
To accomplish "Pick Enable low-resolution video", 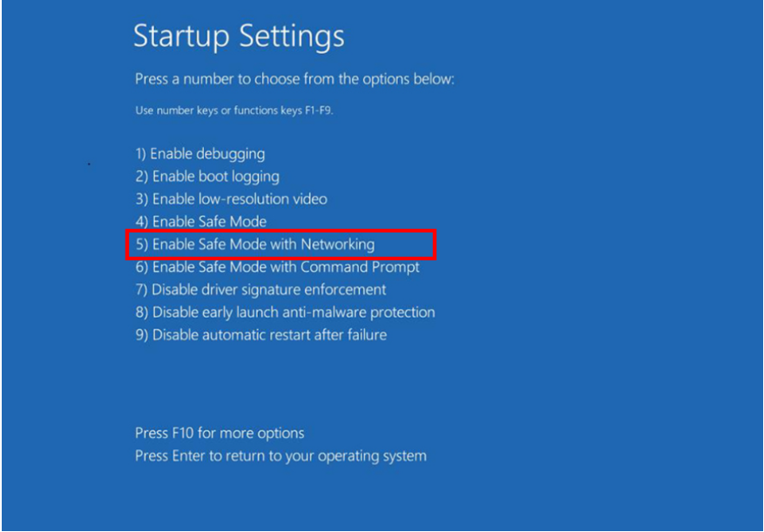I will (232, 199).
